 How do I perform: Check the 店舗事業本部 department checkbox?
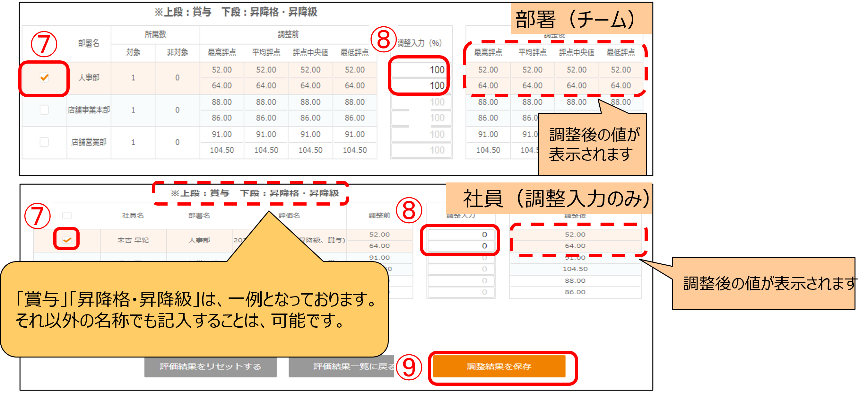click(44, 110)
